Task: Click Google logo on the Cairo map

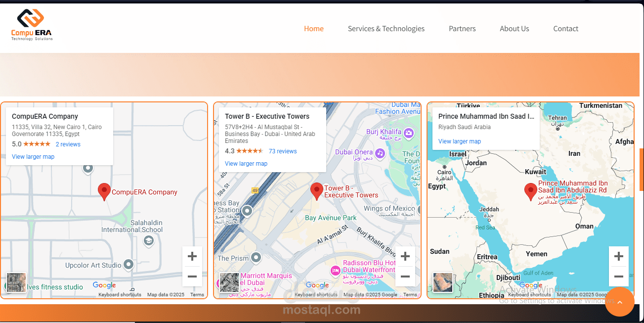Action: click(x=104, y=285)
